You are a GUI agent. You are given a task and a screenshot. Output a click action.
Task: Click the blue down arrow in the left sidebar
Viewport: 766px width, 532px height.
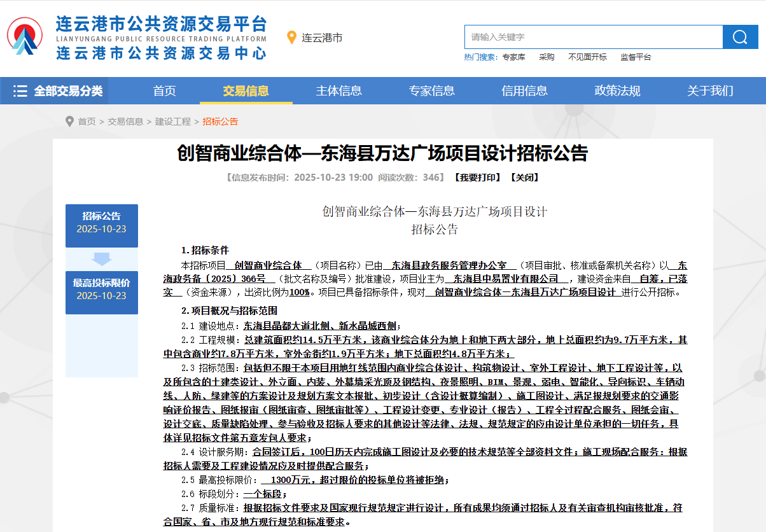101,258
